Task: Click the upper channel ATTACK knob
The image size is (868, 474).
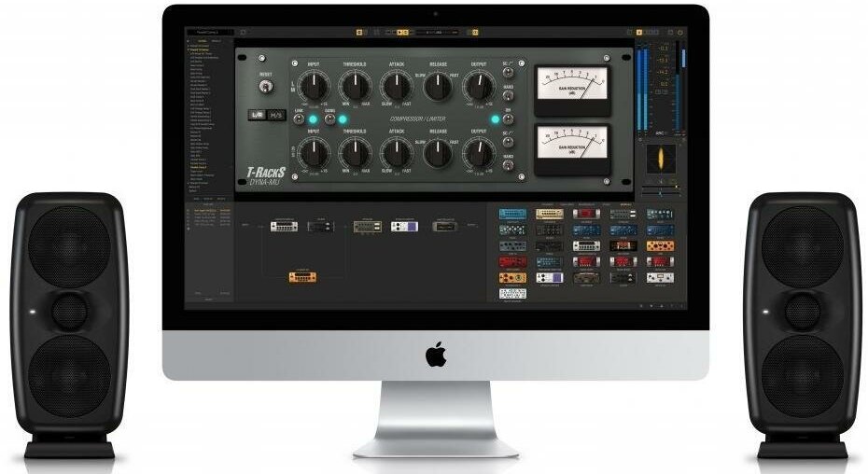Action: pos(397,86)
